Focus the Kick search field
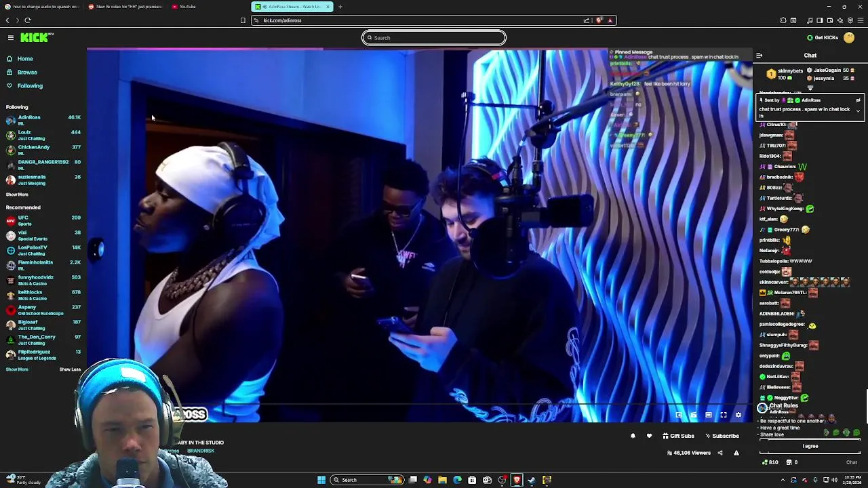This screenshot has height=488, width=868. [x=434, y=38]
